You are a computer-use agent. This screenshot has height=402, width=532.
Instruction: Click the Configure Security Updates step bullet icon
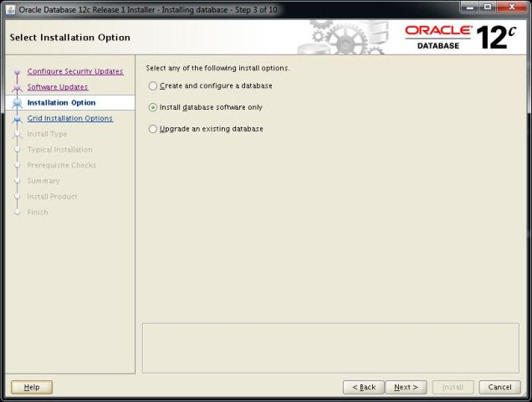(x=17, y=72)
